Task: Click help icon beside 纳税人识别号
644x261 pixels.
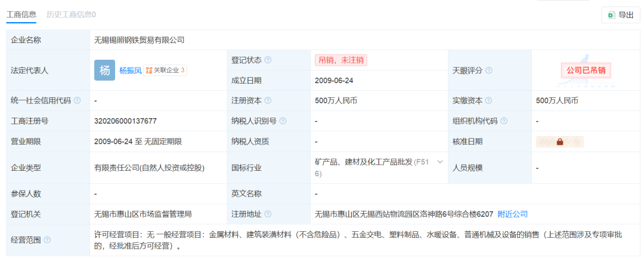Action: pyautogui.click(x=283, y=121)
